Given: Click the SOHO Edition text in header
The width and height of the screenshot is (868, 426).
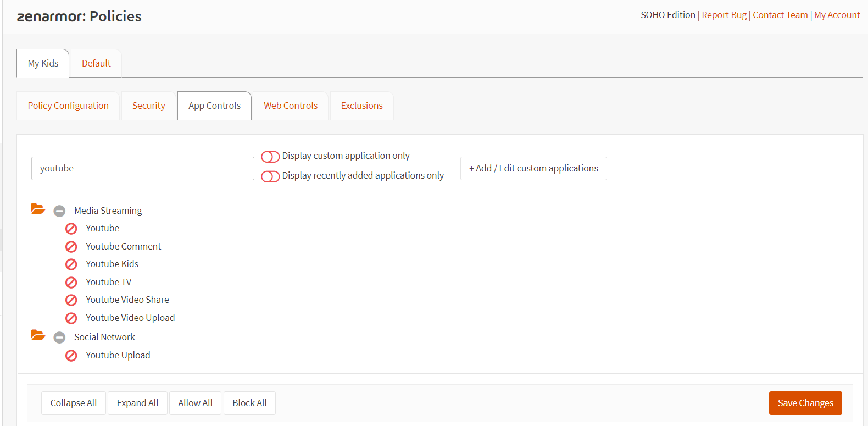Looking at the screenshot, I should pos(668,15).
